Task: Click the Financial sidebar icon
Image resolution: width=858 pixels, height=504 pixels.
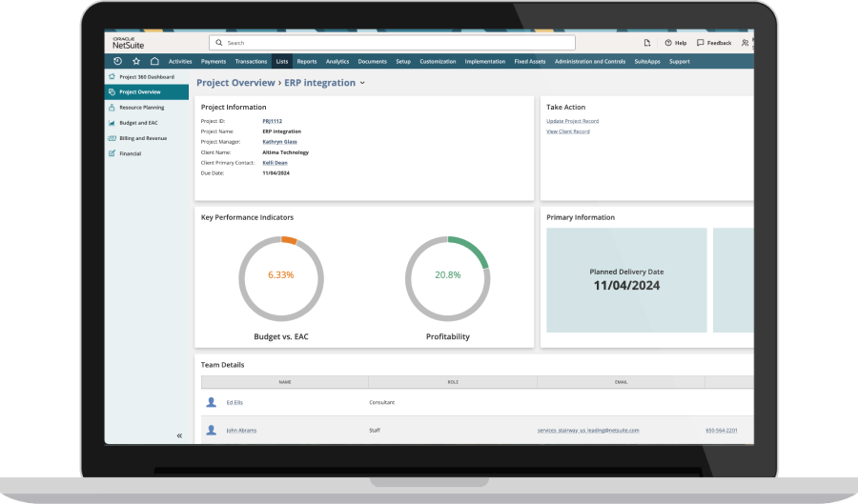Action: pyautogui.click(x=112, y=153)
